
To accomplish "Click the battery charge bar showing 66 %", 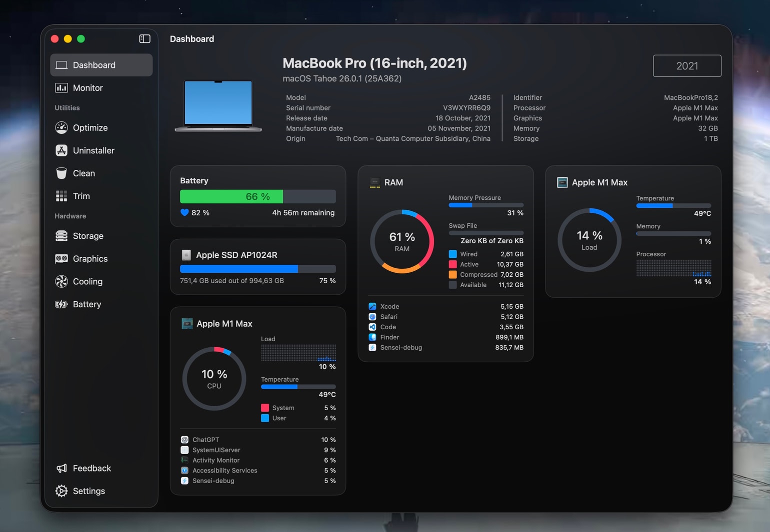I will 258,197.
